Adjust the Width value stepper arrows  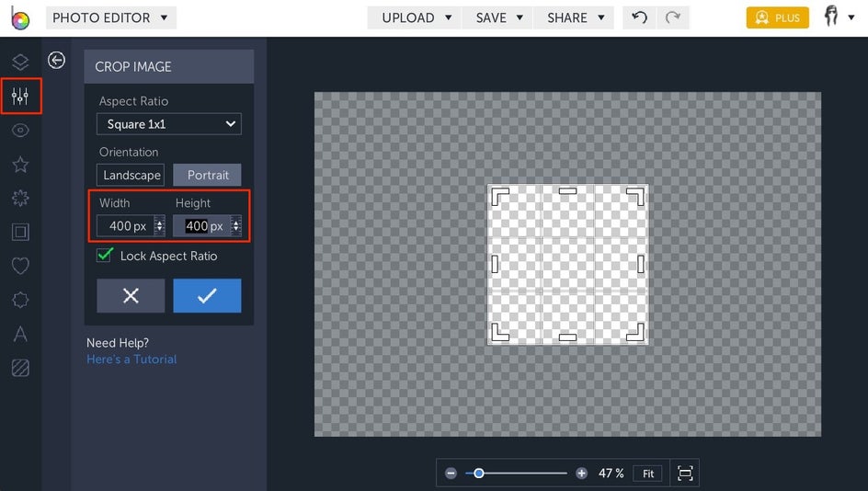pos(159,226)
